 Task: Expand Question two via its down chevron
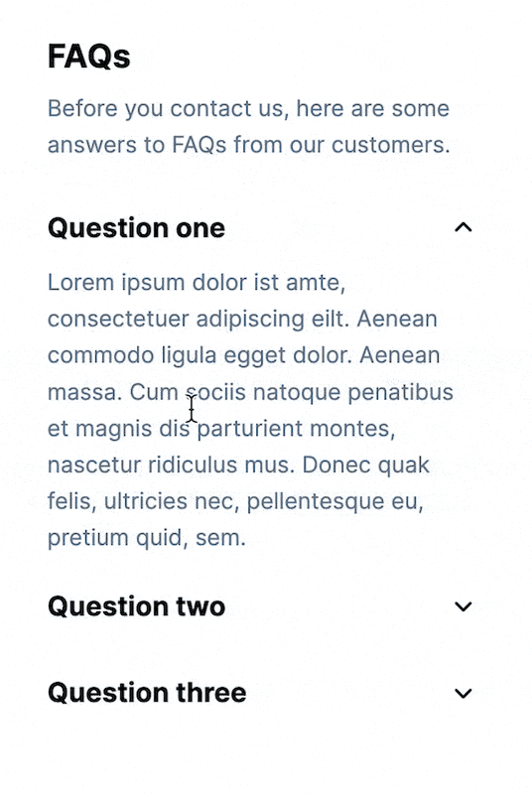(464, 606)
